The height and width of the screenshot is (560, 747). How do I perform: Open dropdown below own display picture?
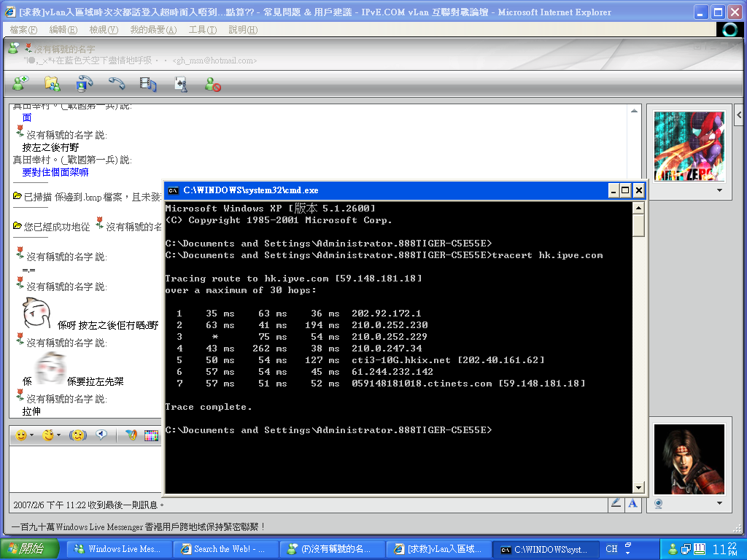click(720, 503)
